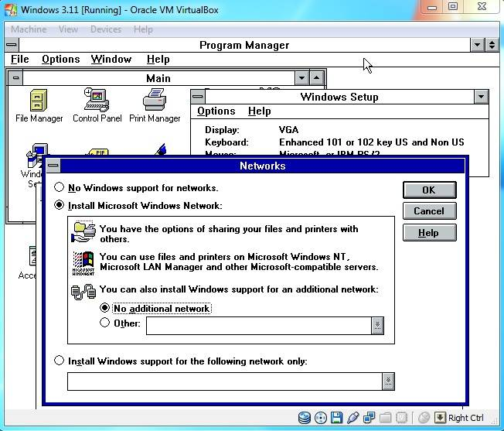Screen dimensions: 504x431
Task: Expand the following network only dropdown
Action: pos(388,381)
